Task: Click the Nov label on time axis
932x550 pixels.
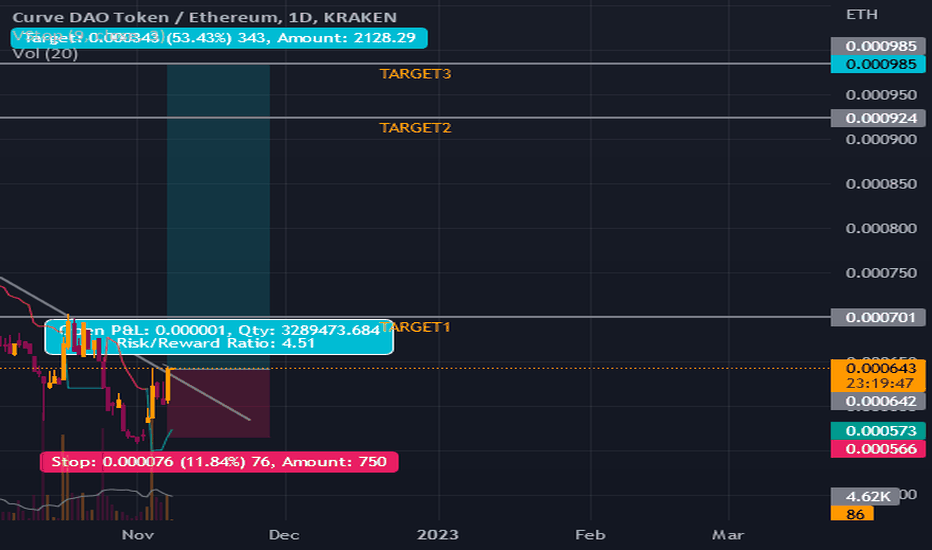Action: pos(138,535)
